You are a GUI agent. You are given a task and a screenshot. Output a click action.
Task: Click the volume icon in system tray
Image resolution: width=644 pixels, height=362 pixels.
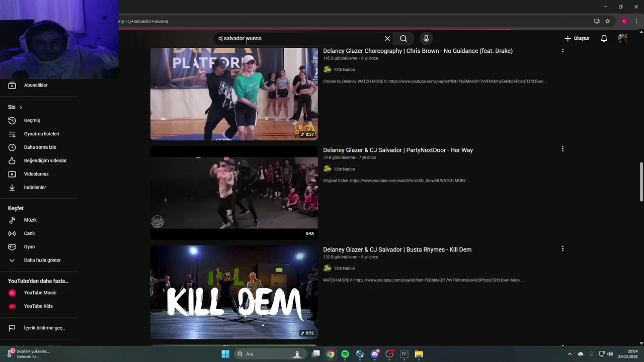pos(610,354)
